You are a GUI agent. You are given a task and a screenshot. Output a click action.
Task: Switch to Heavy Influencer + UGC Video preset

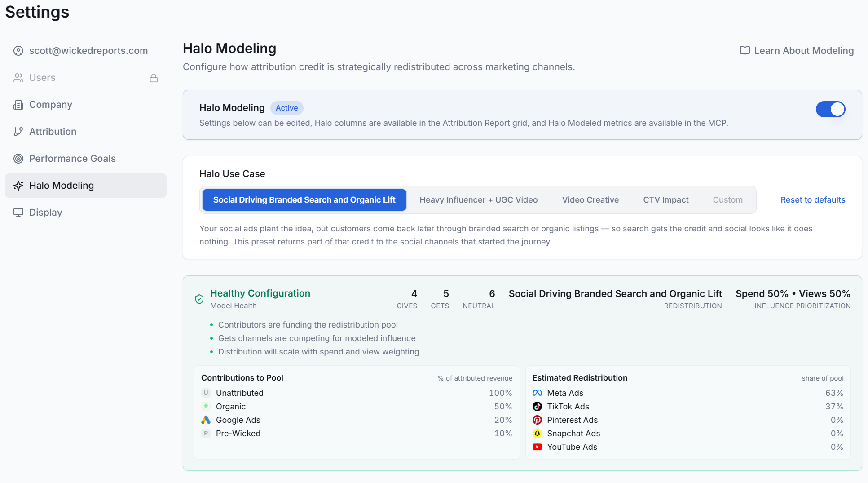click(479, 200)
